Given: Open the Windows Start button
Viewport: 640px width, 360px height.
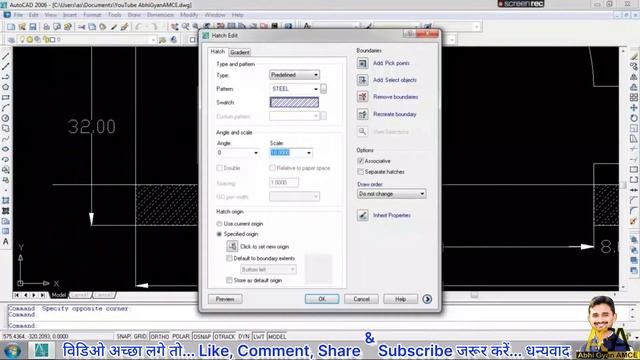Looking at the screenshot, I should coord(12,351).
